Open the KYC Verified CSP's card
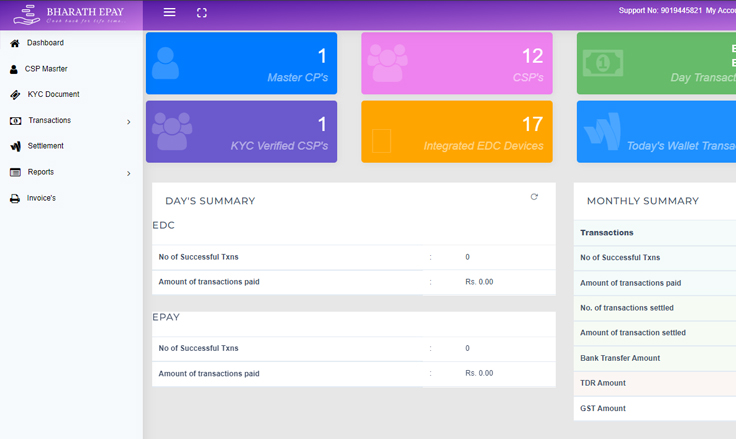 click(x=241, y=131)
